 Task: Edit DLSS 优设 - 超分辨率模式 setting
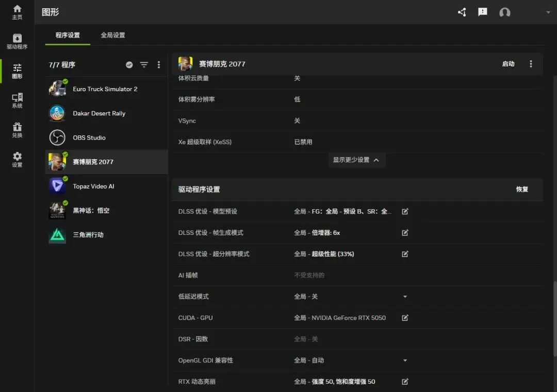click(405, 254)
